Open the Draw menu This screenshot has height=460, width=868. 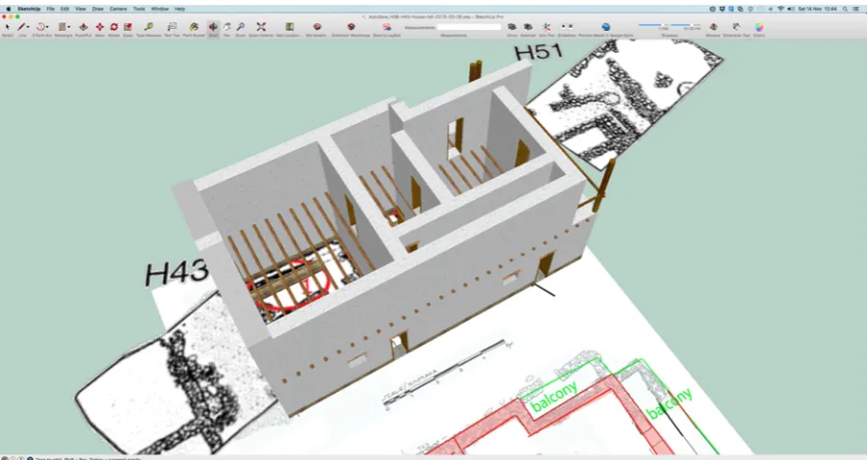click(x=97, y=9)
